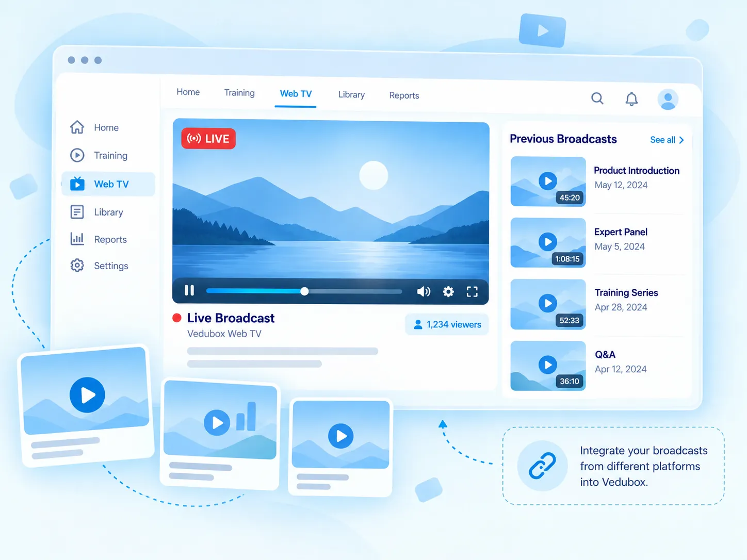
Task: Open Settings gear icon in sidebar
Action: click(77, 266)
